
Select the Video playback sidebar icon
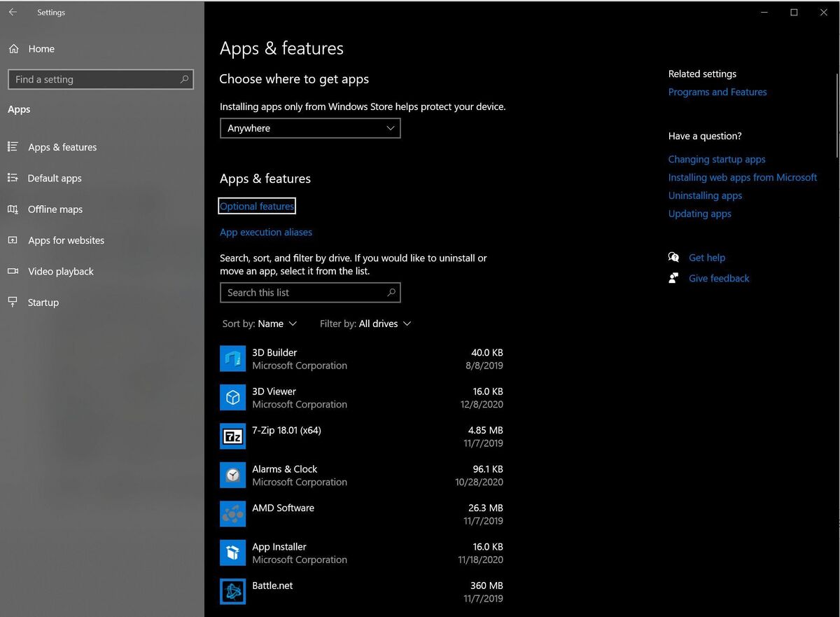[x=13, y=271]
